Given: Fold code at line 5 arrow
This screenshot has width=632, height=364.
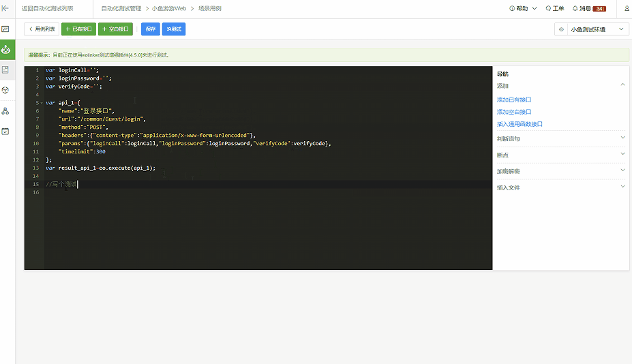Looking at the screenshot, I should click(42, 103).
